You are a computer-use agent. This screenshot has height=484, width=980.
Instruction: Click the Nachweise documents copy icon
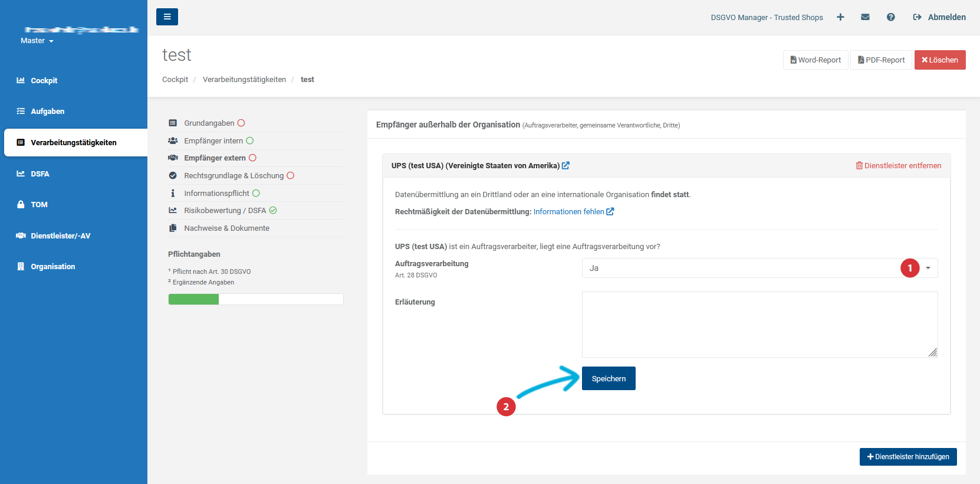click(x=173, y=228)
